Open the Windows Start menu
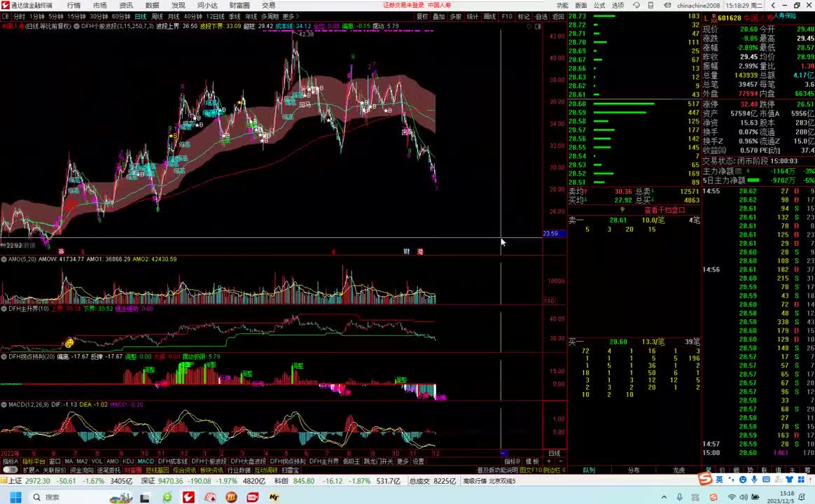This screenshot has width=815, height=504. pyautogui.click(x=15, y=497)
